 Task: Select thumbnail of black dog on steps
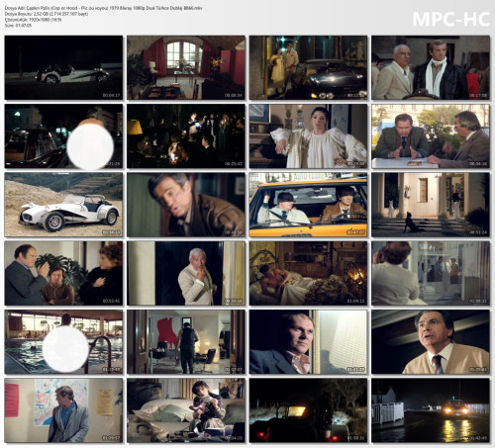click(431, 205)
